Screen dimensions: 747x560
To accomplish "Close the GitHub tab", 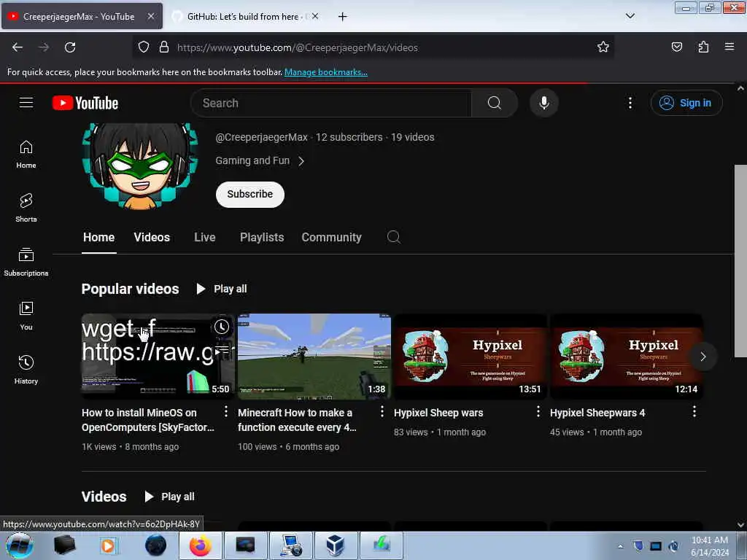I will click(315, 16).
